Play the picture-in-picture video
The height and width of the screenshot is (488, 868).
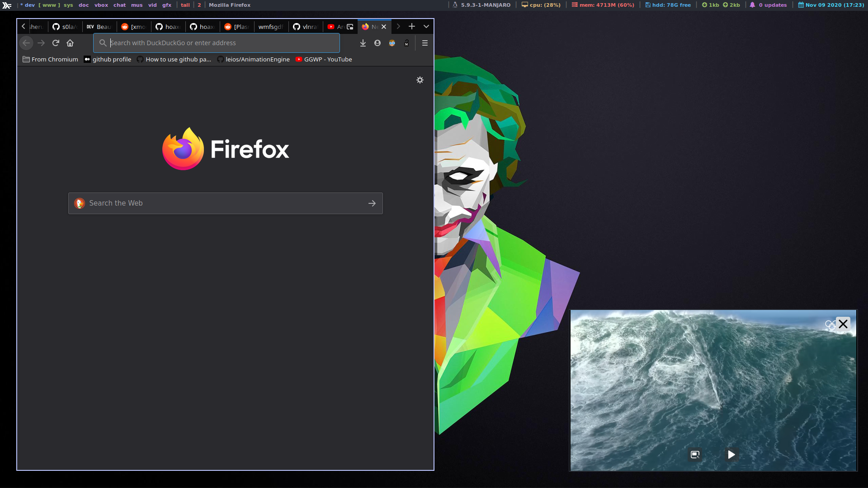(x=731, y=455)
